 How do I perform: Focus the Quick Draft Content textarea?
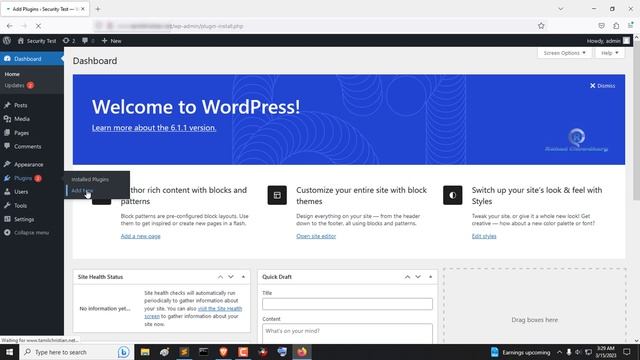[x=347, y=333]
